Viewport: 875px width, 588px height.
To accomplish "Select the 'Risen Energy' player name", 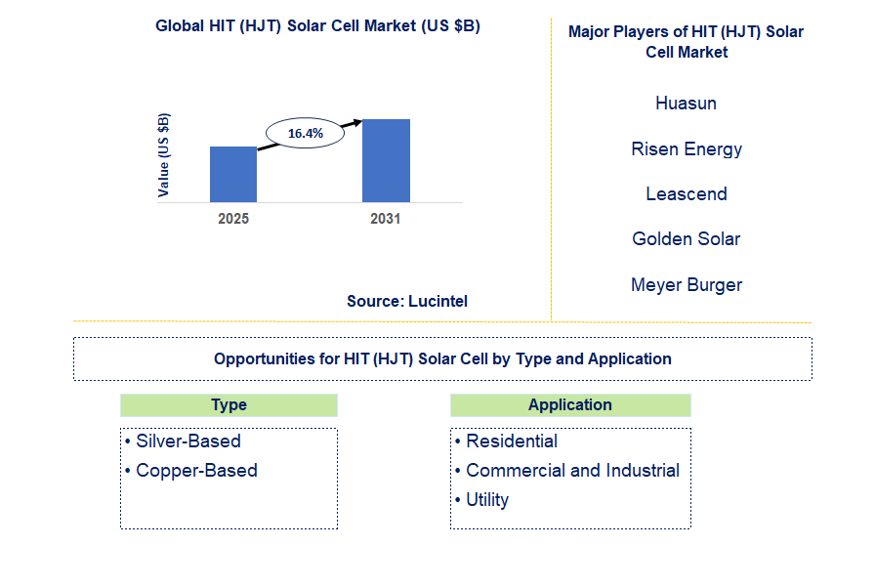I will pos(687,148).
